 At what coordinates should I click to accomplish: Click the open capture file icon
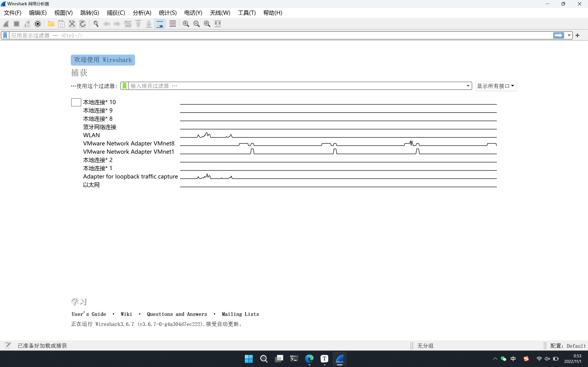coord(50,24)
